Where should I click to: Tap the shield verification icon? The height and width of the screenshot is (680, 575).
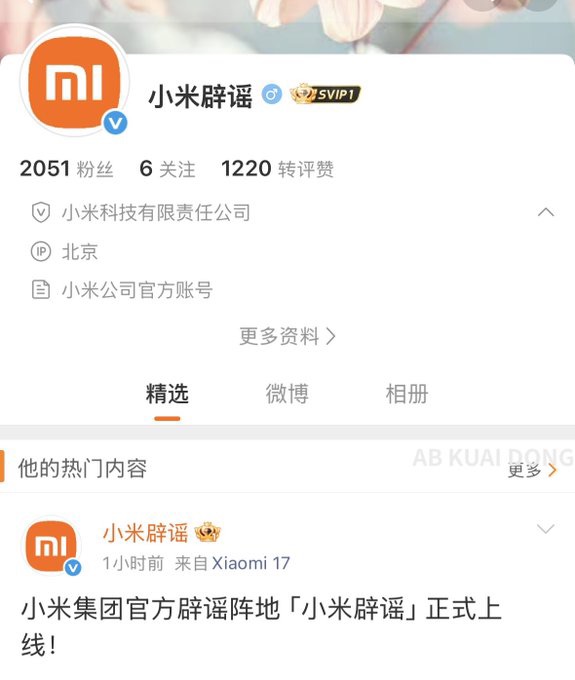[41, 213]
